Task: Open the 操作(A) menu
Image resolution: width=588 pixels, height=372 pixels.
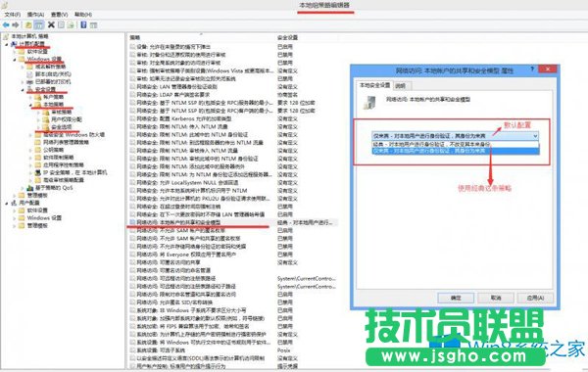Action: (35, 15)
